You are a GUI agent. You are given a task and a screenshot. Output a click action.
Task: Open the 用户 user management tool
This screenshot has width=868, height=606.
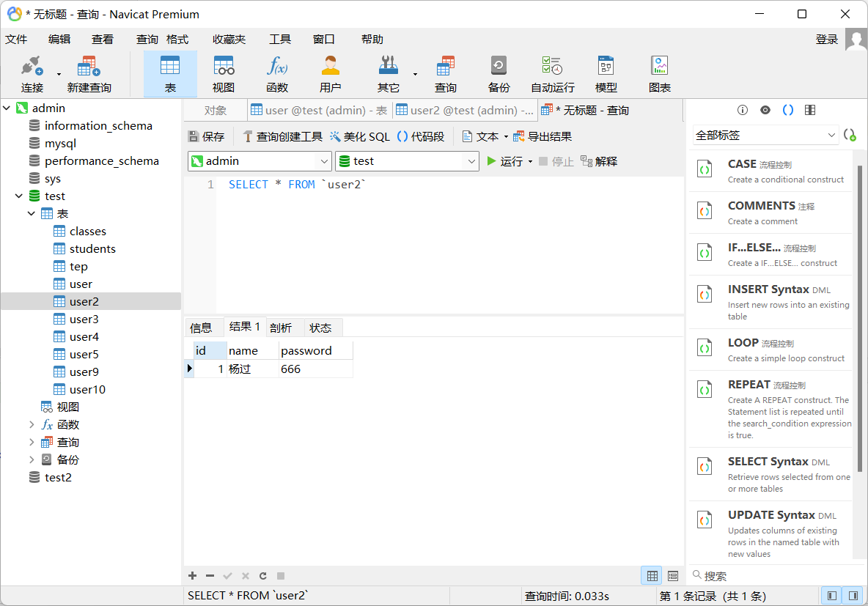[331, 73]
